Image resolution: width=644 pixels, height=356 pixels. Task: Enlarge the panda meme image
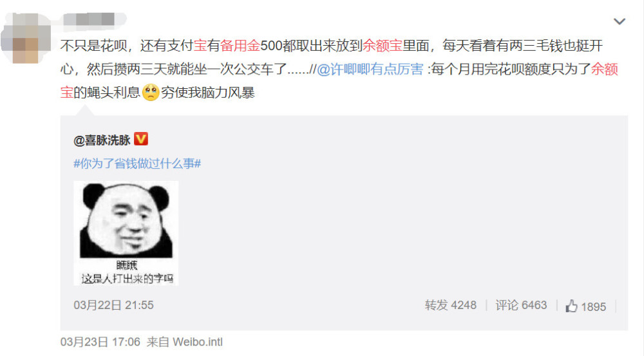(126, 233)
